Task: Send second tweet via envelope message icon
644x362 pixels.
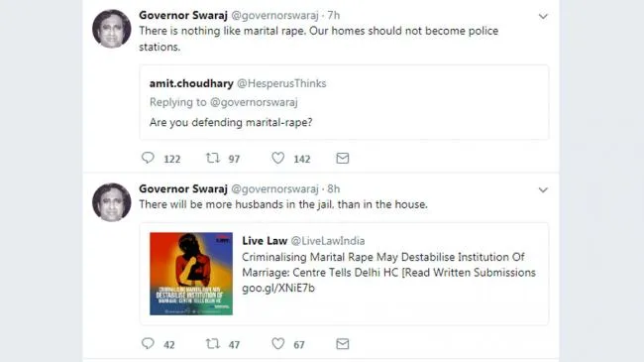Action: [343, 344]
